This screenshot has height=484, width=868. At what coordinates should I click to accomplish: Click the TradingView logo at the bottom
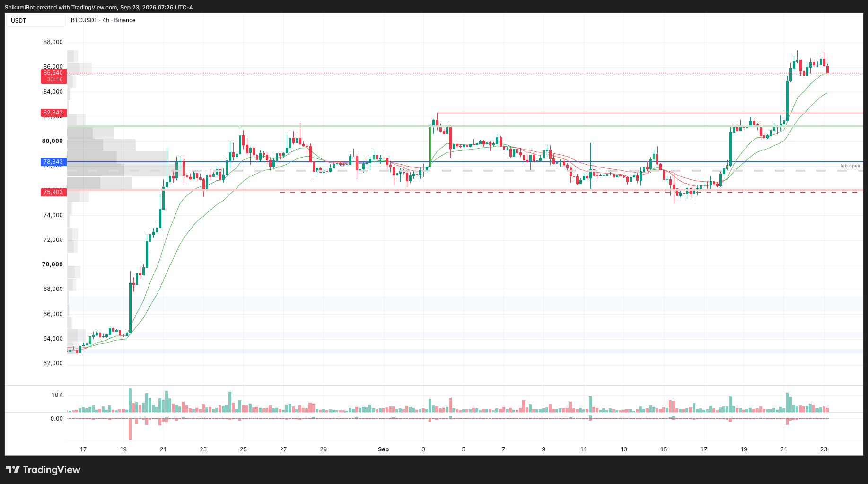[x=43, y=470]
